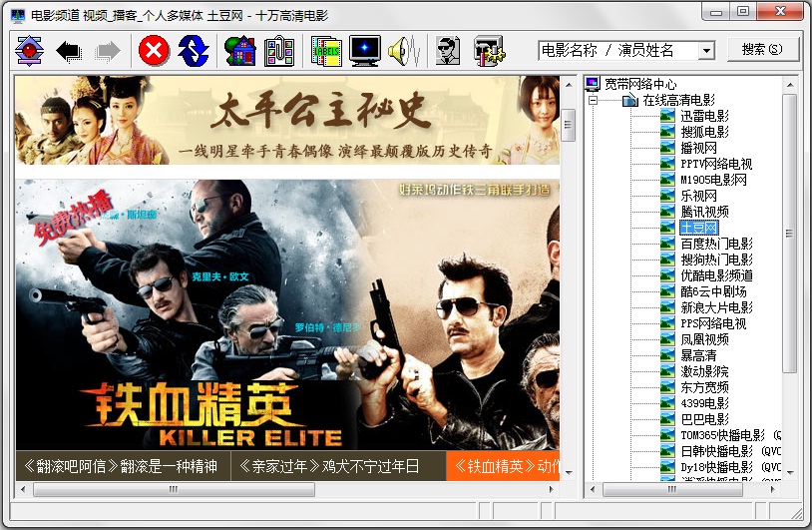Click the man with sunglasses icon
812x530 pixels.
(448, 51)
